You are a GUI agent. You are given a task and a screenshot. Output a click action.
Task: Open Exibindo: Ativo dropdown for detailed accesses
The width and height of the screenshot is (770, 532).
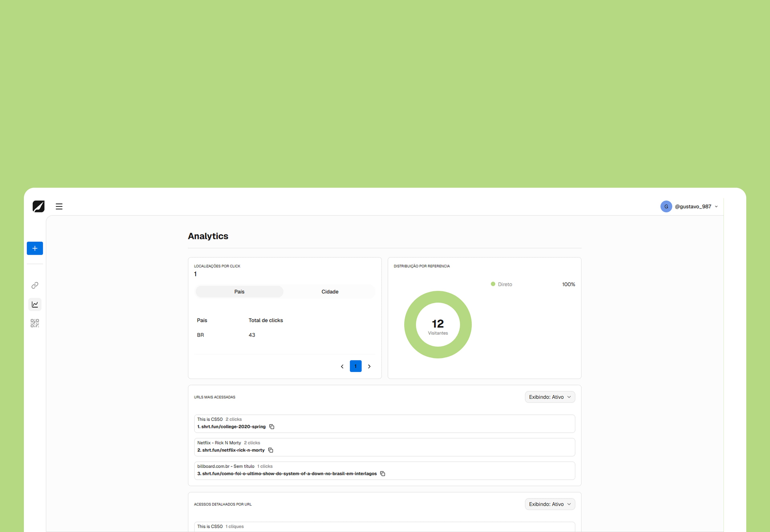point(550,504)
